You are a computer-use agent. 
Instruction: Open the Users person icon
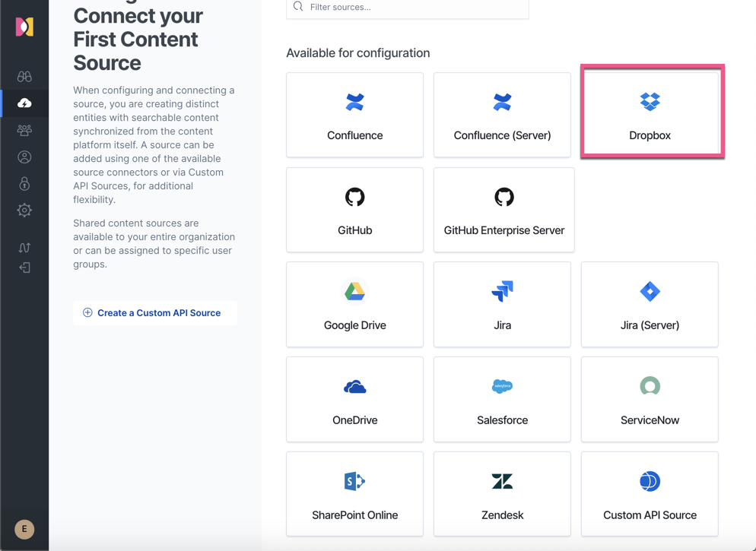24,157
